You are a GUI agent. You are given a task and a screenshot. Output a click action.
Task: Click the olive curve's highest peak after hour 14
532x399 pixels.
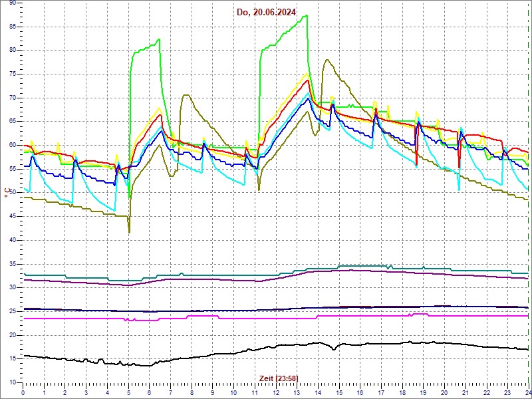point(326,60)
